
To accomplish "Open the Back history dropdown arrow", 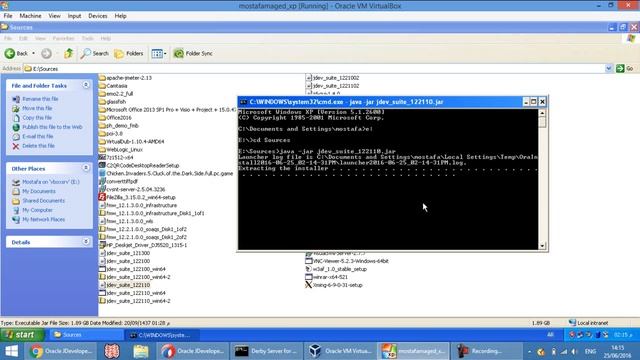I will 33,53.
